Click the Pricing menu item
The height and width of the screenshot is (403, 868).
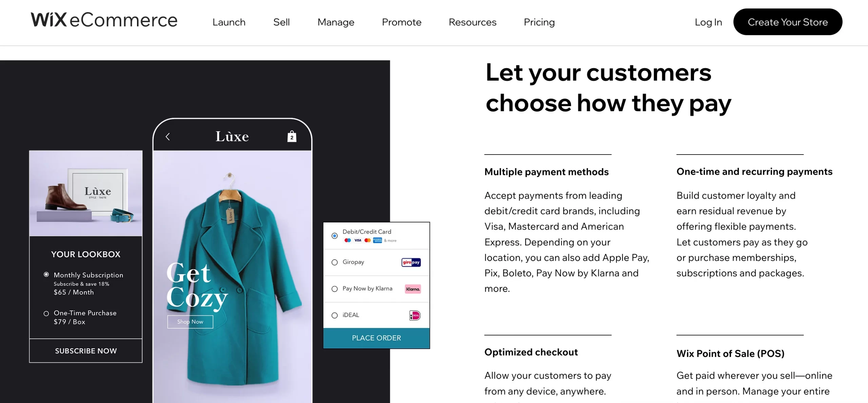[539, 22]
